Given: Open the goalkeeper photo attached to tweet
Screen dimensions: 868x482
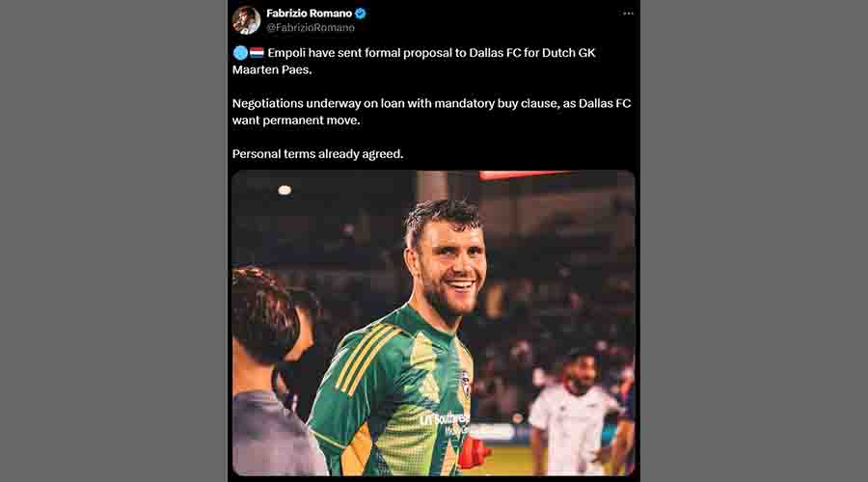Looking at the screenshot, I should [433, 323].
